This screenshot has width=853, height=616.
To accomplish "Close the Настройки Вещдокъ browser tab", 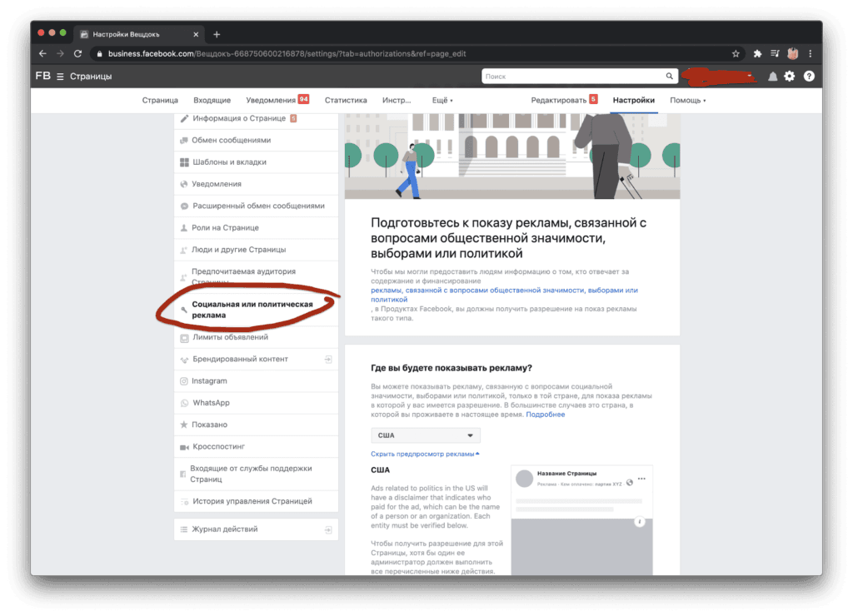I will point(196,34).
